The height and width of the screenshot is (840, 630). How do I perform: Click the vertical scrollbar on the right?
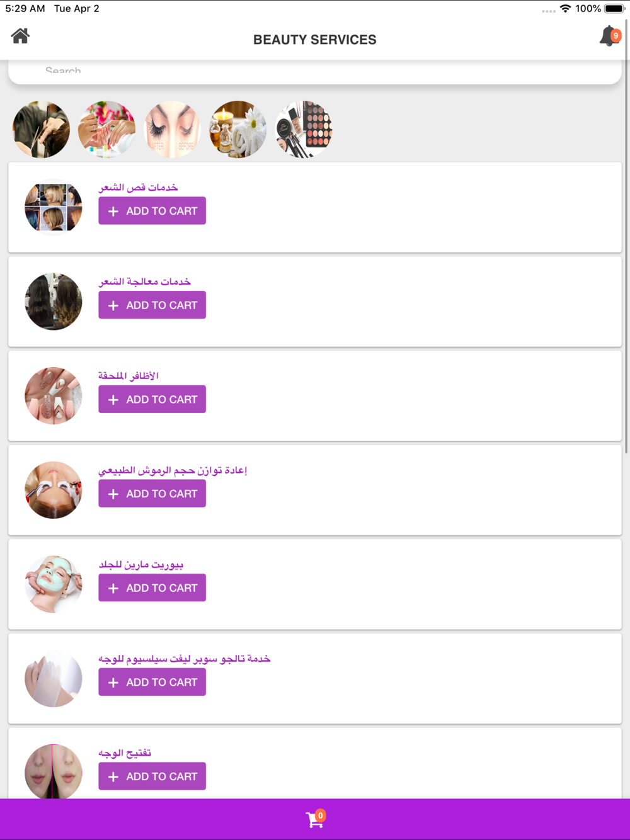[x=626, y=252]
